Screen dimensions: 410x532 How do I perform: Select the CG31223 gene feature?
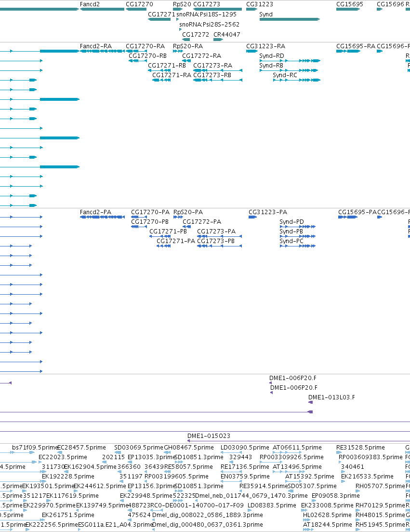pos(252,9)
